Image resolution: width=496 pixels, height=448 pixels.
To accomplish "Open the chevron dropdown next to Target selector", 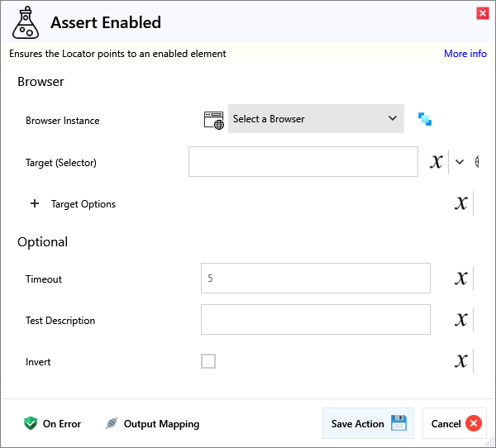I will [x=460, y=162].
